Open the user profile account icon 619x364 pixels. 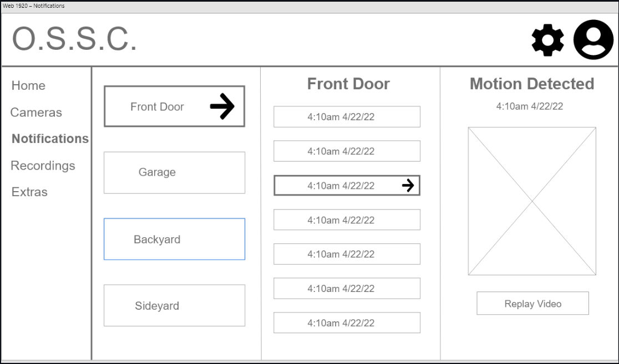point(592,39)
